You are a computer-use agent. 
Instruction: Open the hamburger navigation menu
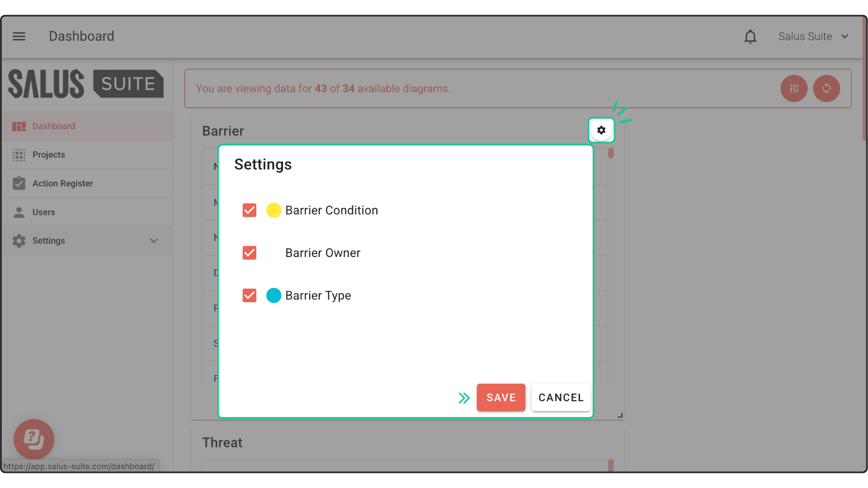[x=19, y=36]
